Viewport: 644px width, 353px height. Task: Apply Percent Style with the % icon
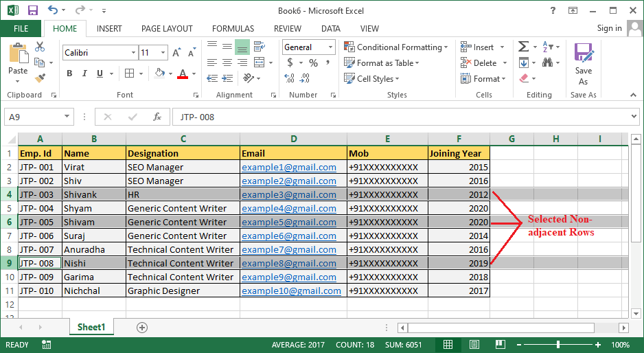click(313, 63)
